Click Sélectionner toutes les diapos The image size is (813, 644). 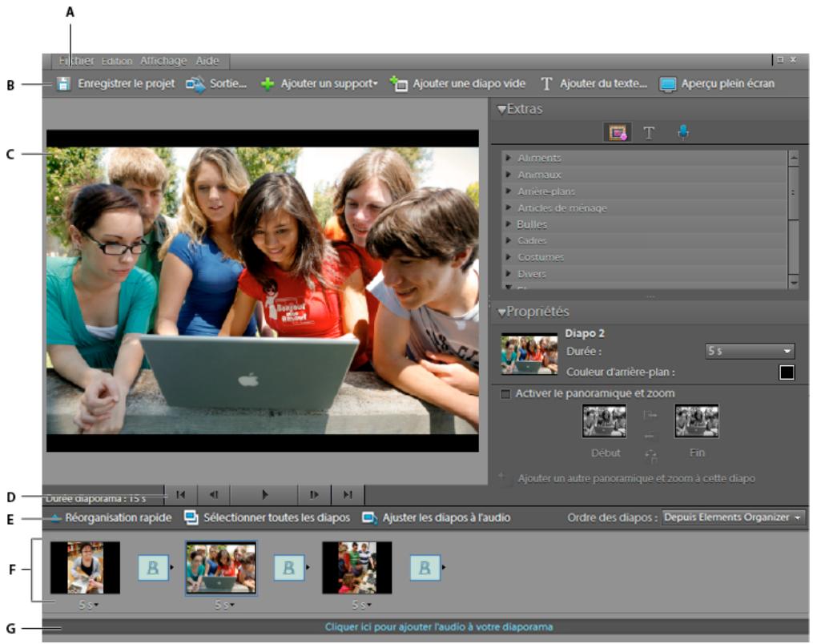coord(268,518)
